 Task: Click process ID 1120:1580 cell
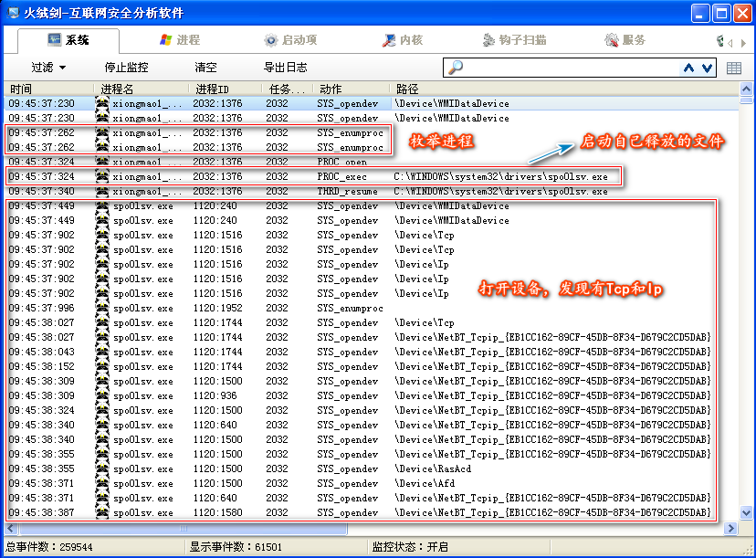pos(217,512)
